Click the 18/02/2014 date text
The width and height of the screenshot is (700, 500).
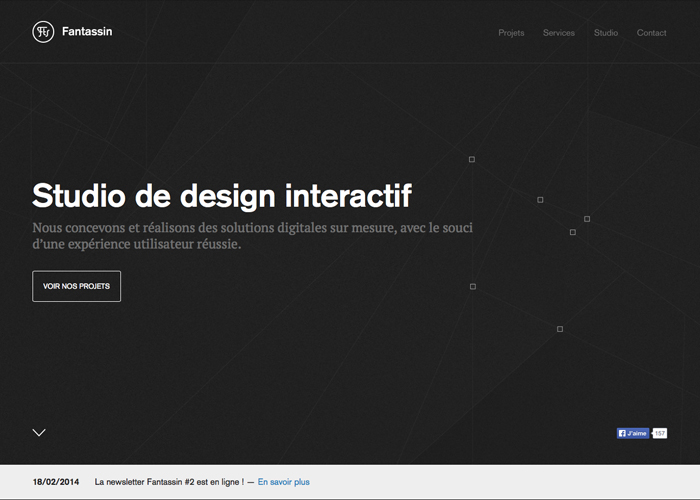click(x=56, y=482)
